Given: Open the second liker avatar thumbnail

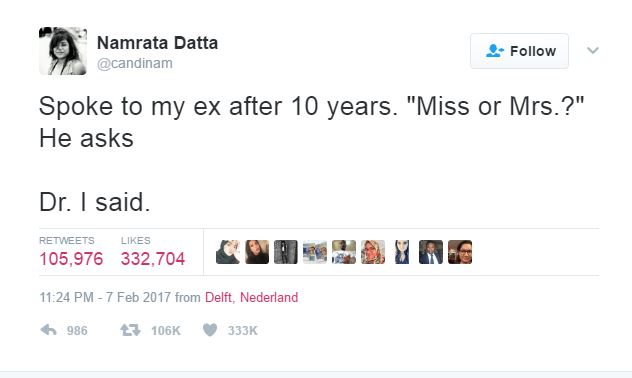Looking at the screenshot, I should tap(257, 252).
